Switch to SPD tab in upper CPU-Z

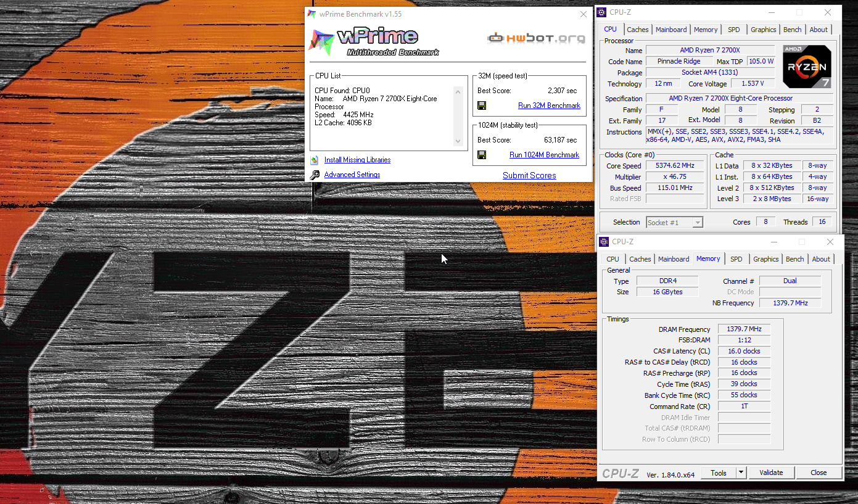pyautogui.click(x=733, y=30)
